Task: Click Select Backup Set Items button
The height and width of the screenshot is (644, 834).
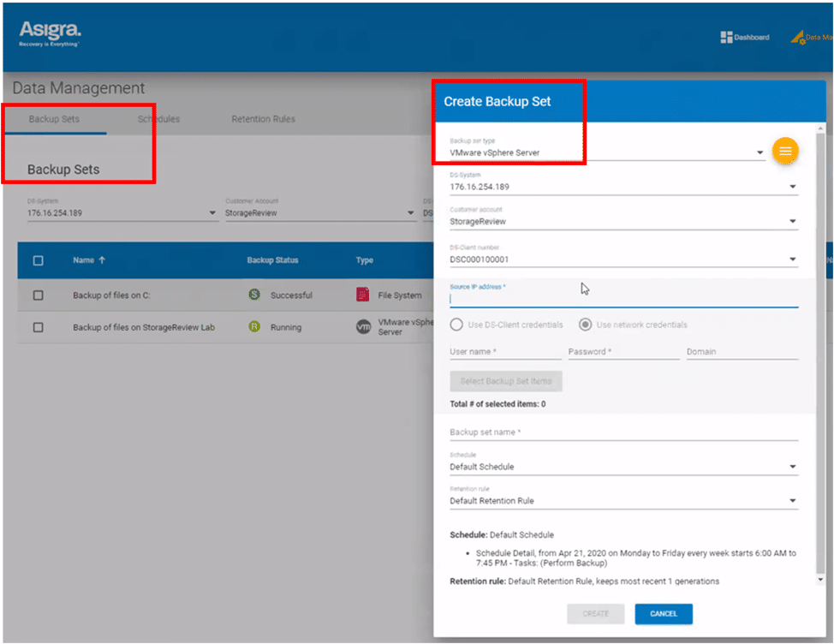Action: coord(506,381)
